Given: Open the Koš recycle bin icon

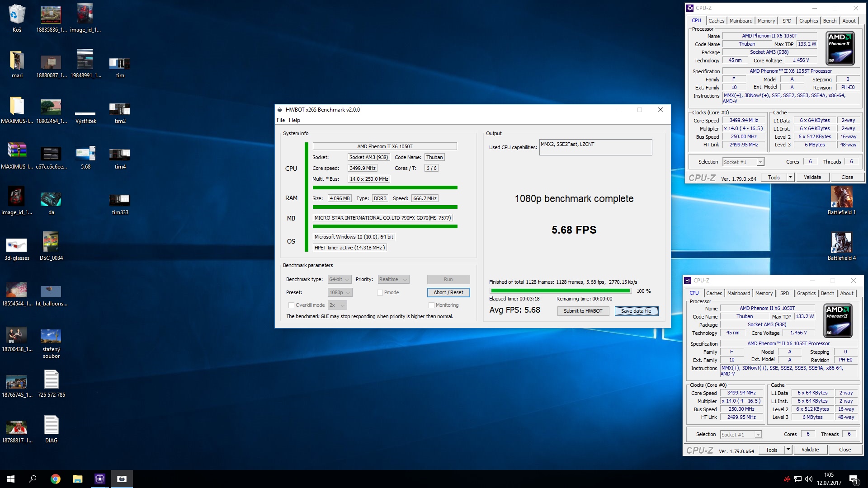Looking at the screenshot, I should [x=17, y=18].
